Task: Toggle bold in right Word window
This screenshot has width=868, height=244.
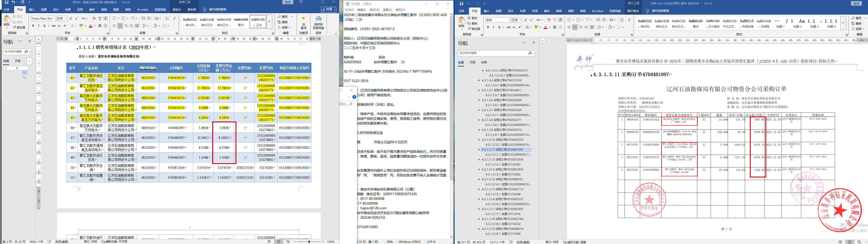Action: coord(488,27)
